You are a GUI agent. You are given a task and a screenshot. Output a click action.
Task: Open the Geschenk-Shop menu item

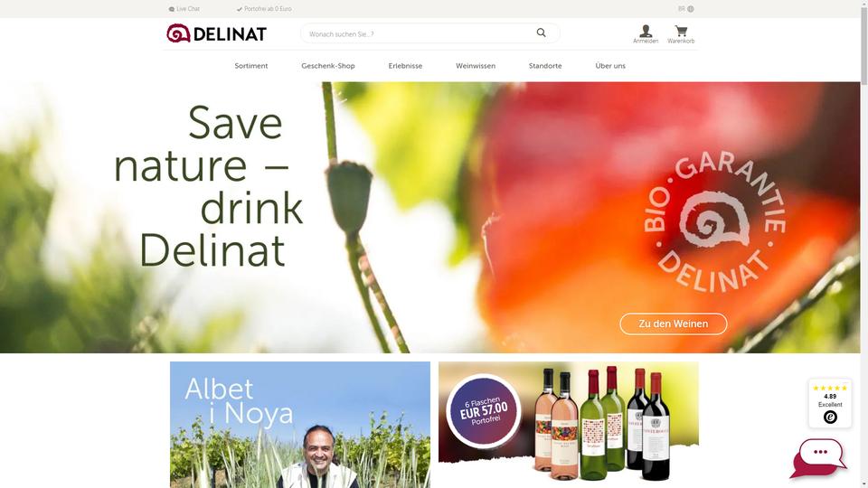pyautogui.click(x=327, y=66)
